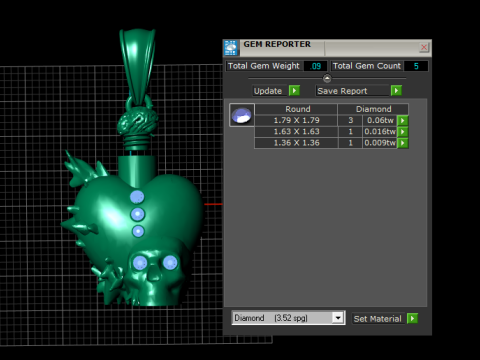
Task: Click the Diamond column header
Action: click(373, 109)
